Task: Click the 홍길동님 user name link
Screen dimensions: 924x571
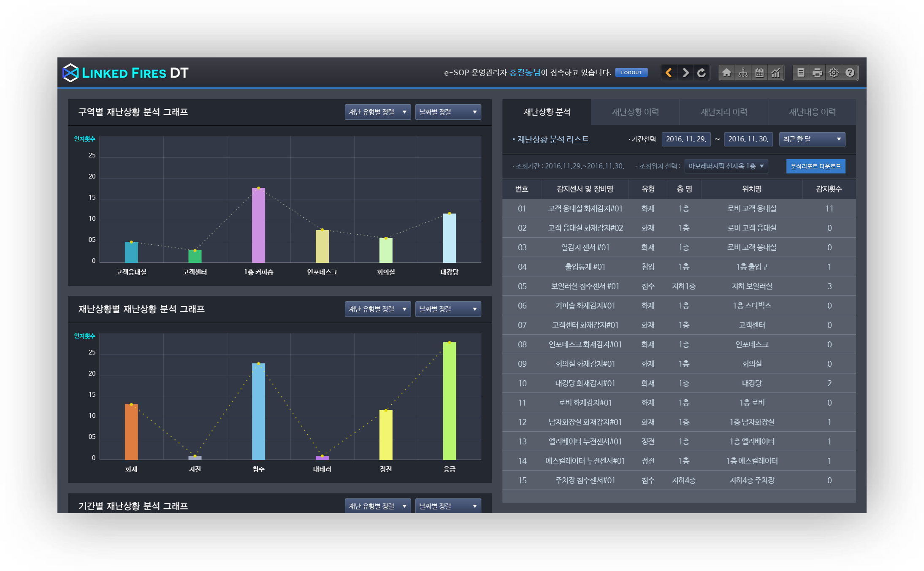Action: coord(525,73)
